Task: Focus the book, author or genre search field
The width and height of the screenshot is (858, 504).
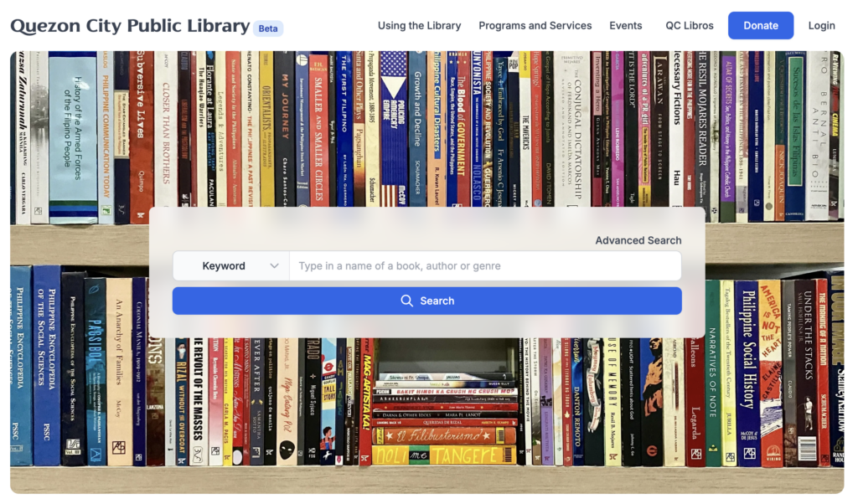Action: click(x=484, y=266)
